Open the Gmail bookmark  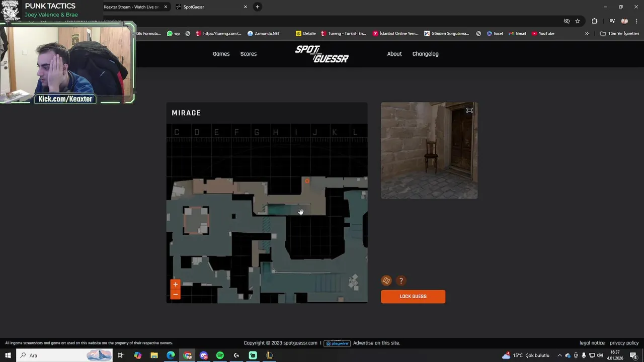pyautogui.click(x=517, y=34)
